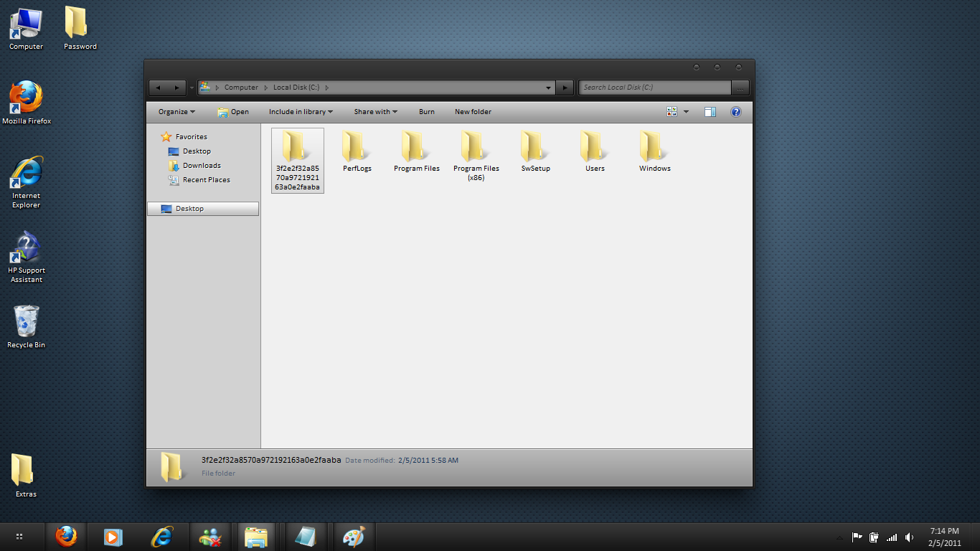Image resolution: width=980 pixels, height=551 pixels.
Task: Select the SwSetup folder
Action: pyautogui.click(x=535, y=151)
